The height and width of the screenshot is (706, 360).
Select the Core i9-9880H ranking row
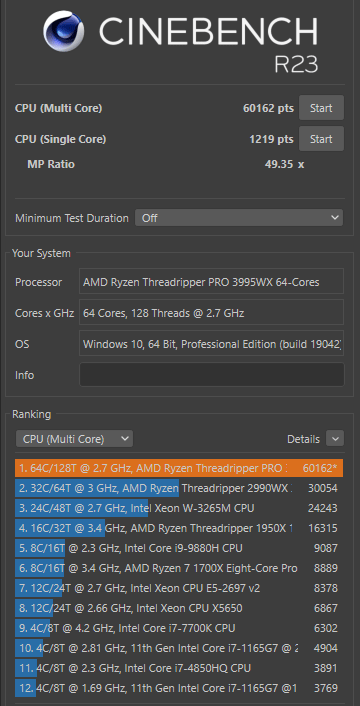pyautogui.click(x=179, y=548)
